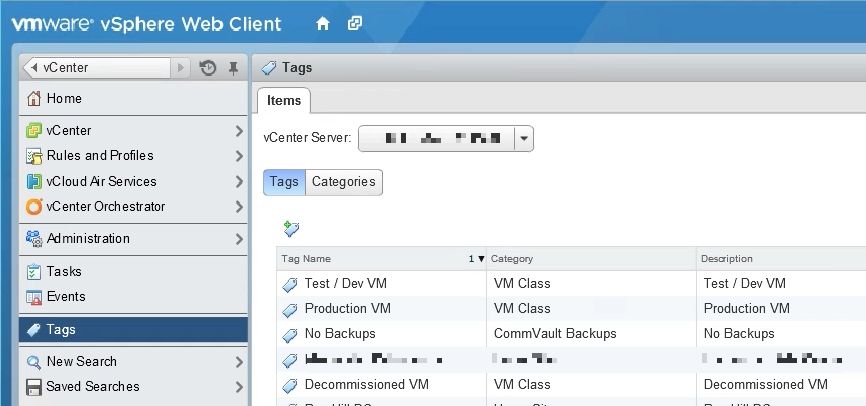Expand the New Search chevron arrow

click(239, 362)
